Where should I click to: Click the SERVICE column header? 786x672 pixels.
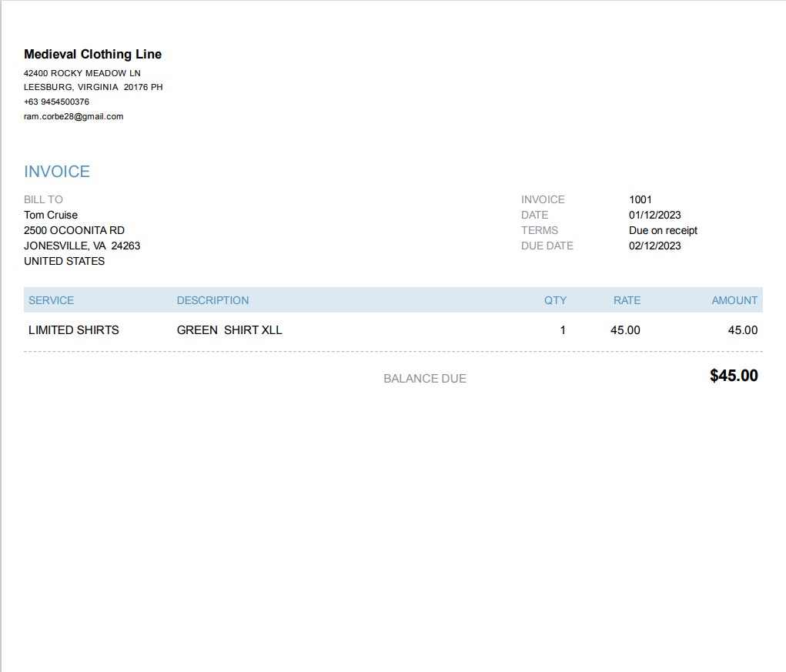pyautogui.click(x=51, y=300)
